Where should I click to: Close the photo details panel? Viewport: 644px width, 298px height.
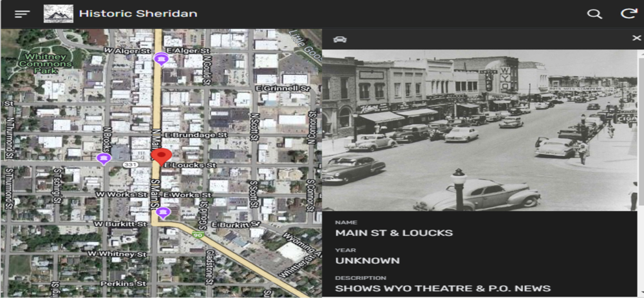pos(636,38)
